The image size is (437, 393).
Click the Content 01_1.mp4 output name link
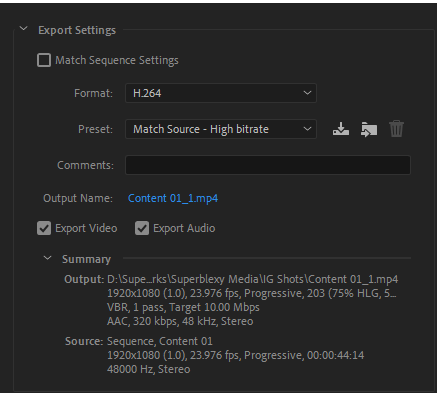tap(173, 198)
